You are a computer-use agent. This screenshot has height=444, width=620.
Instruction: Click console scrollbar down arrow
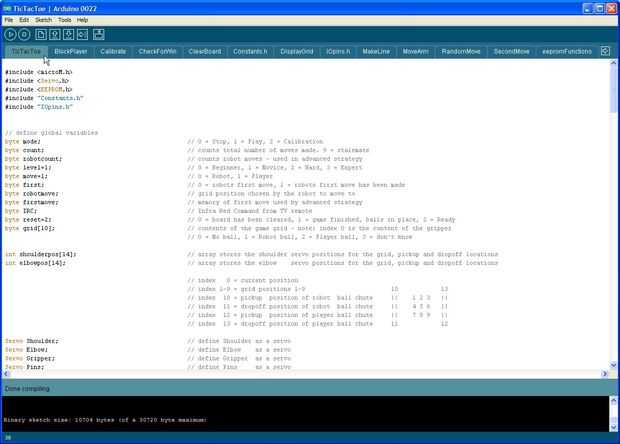point(613,427)
